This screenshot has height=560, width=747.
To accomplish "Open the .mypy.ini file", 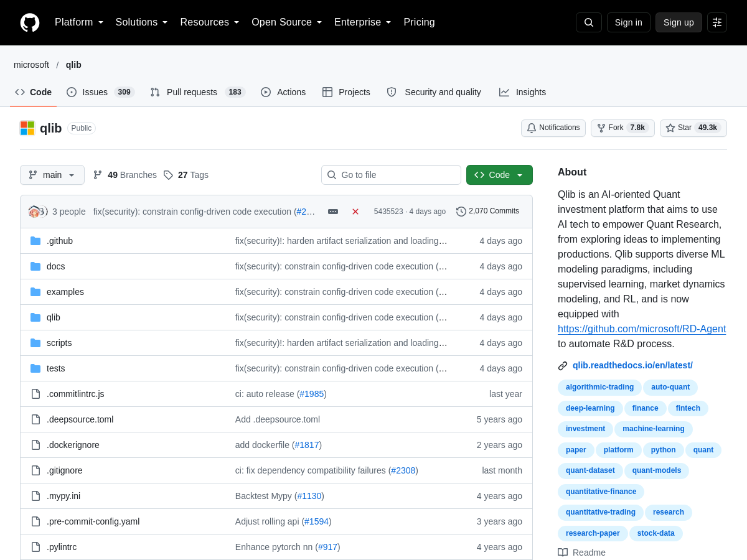I will coord(63,496).
